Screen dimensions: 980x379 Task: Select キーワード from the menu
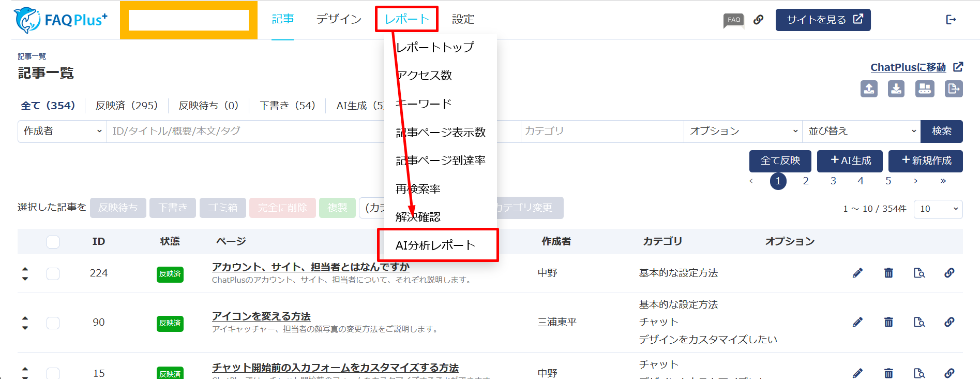click(424, 104)
